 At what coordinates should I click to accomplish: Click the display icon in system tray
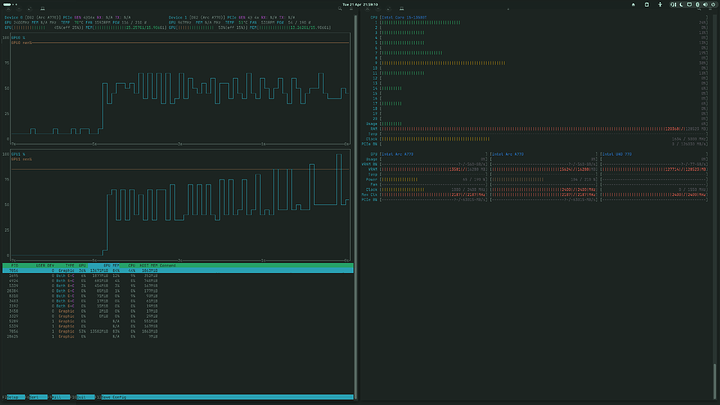(x=689, y=5)
